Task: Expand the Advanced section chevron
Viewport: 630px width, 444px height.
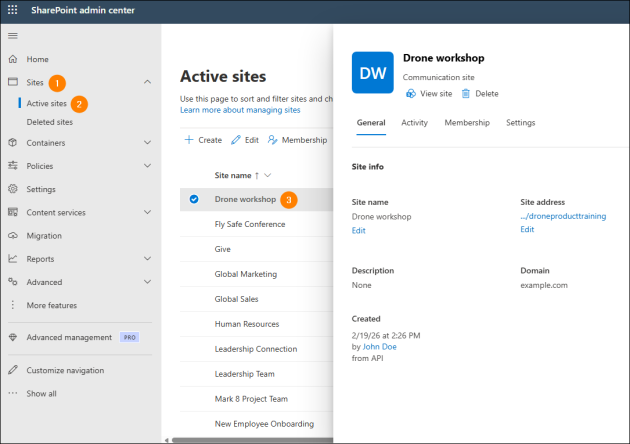Action: [147, 282]
